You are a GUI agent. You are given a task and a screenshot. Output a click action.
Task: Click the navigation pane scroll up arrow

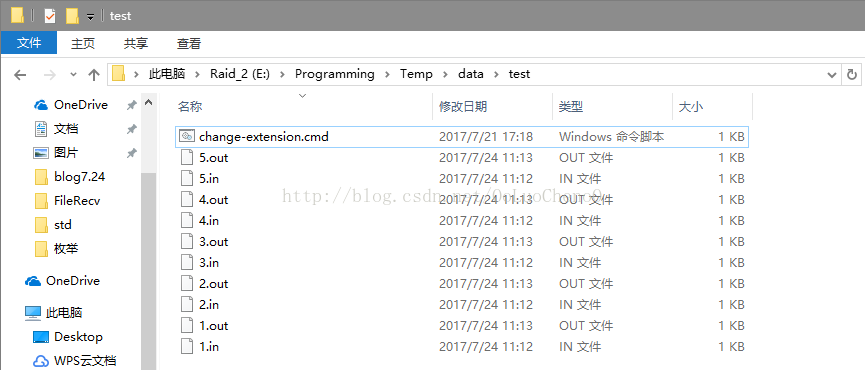click(148, 103)
